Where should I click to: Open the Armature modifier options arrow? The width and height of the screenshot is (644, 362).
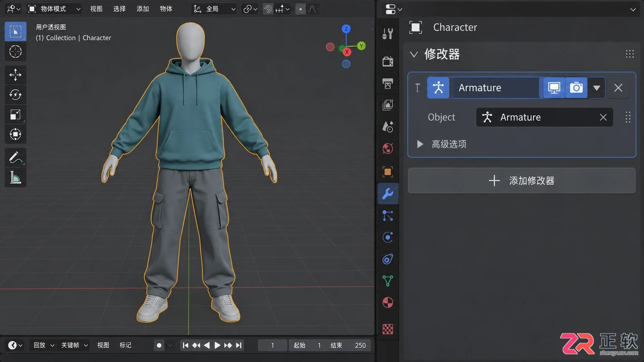click(597, 88)
